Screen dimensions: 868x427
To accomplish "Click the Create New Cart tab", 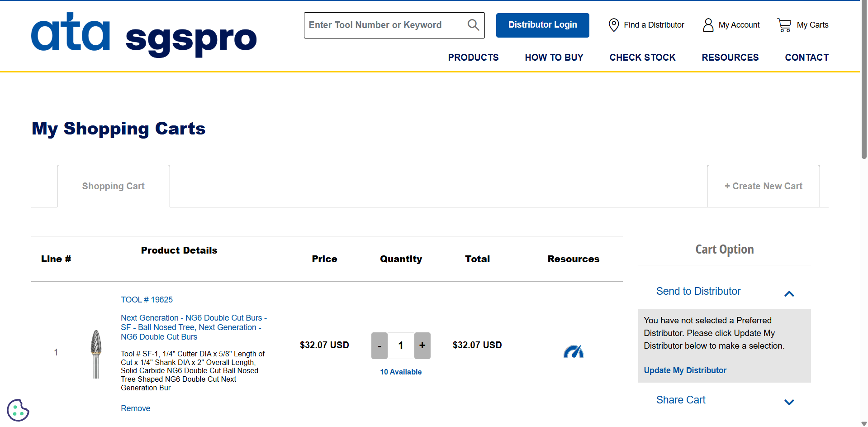I will (x=763, y=186).
